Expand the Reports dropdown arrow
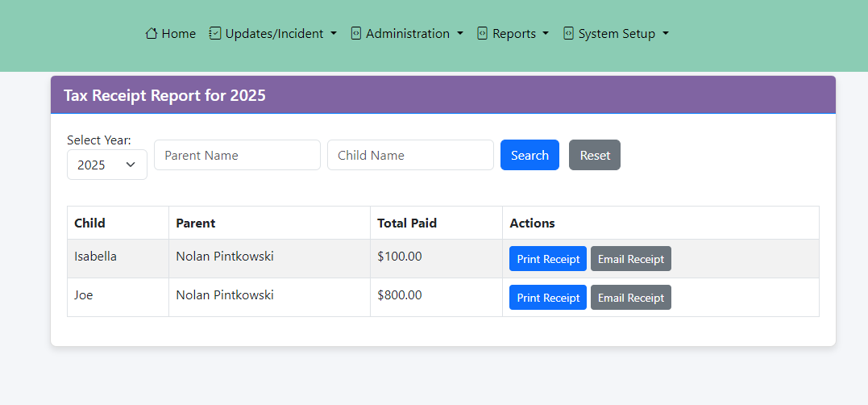 click(546, 34)
